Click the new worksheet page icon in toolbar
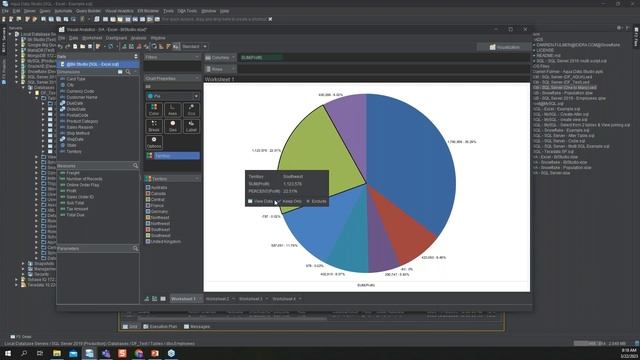 (x=75, y=47)
